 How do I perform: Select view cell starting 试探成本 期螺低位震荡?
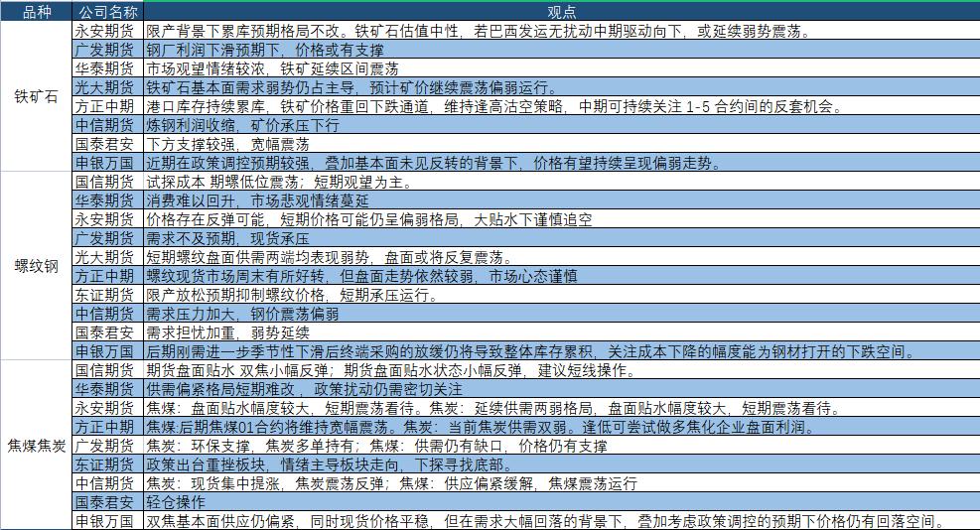(x=561, y=182)
